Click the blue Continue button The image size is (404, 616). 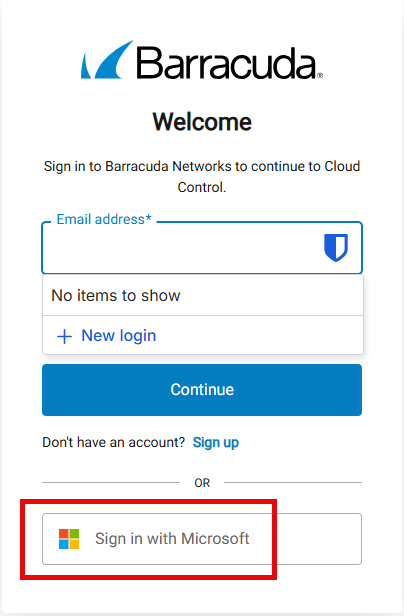point(202,390)
